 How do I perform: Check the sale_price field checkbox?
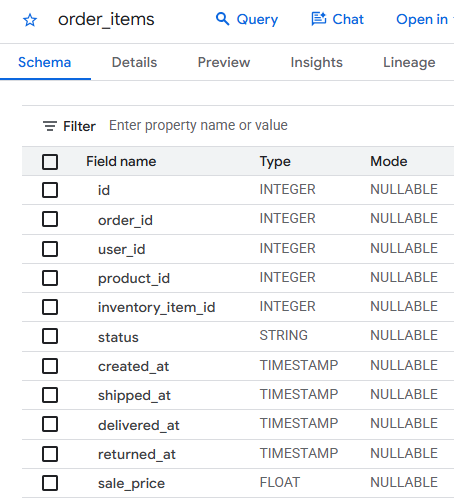coord(50,483)
